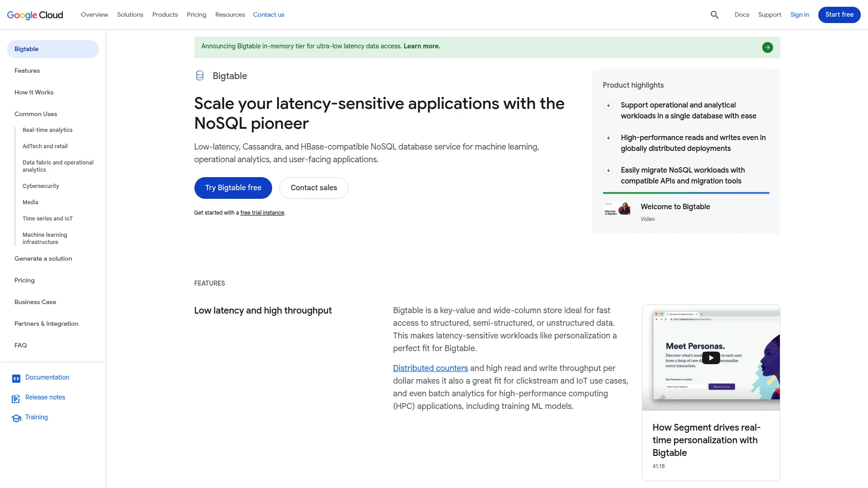Click the Documentation code icon in sidebar
Screen dimensions: 868x488
click(16, 379)
